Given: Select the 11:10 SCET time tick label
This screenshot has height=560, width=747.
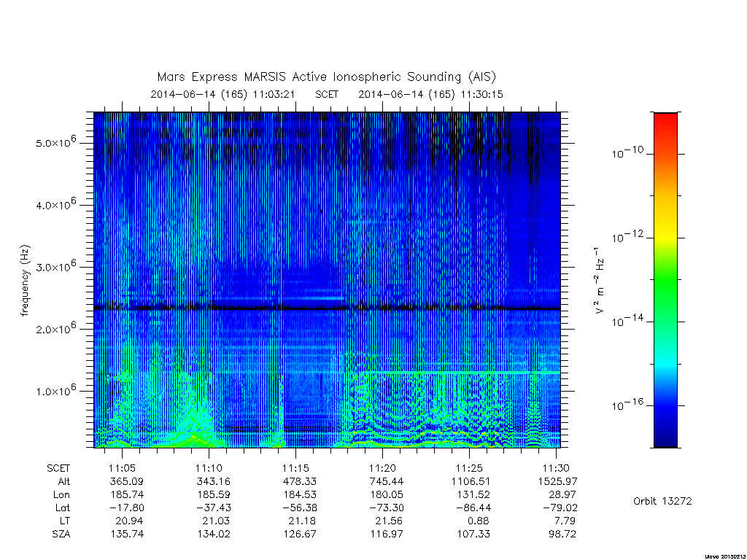Looking at the screenshot, I should point(209,468).
